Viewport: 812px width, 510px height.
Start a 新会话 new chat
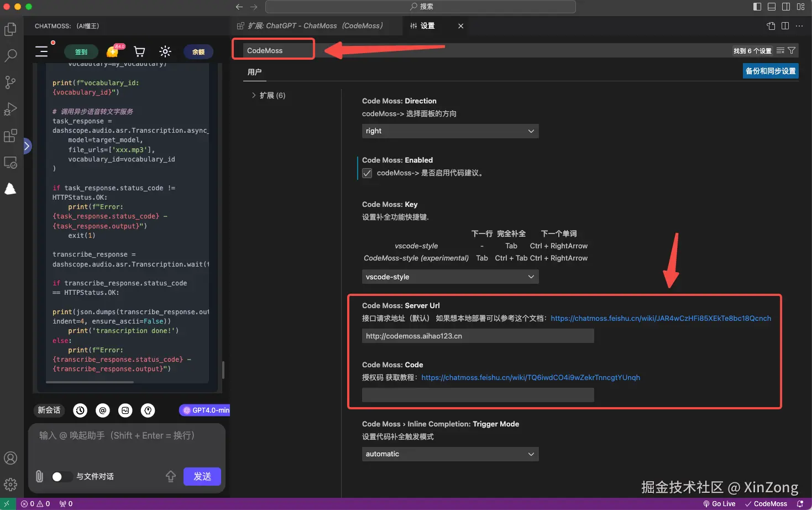coord(49,410)
